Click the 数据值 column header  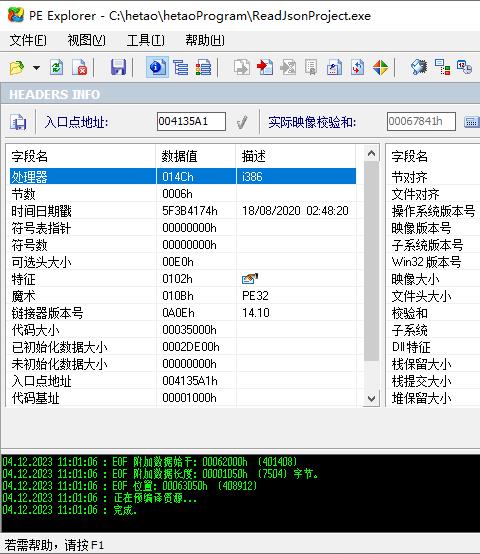click(196, 156)
